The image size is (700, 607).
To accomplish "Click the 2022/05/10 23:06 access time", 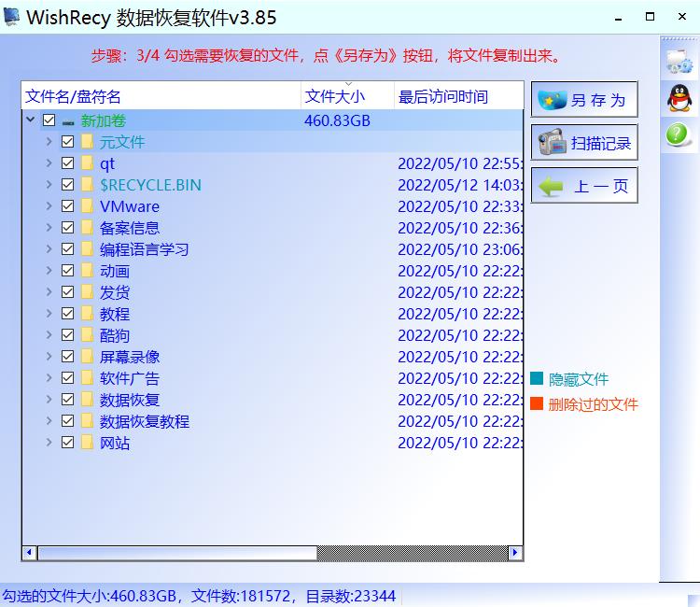I will 460,249.
